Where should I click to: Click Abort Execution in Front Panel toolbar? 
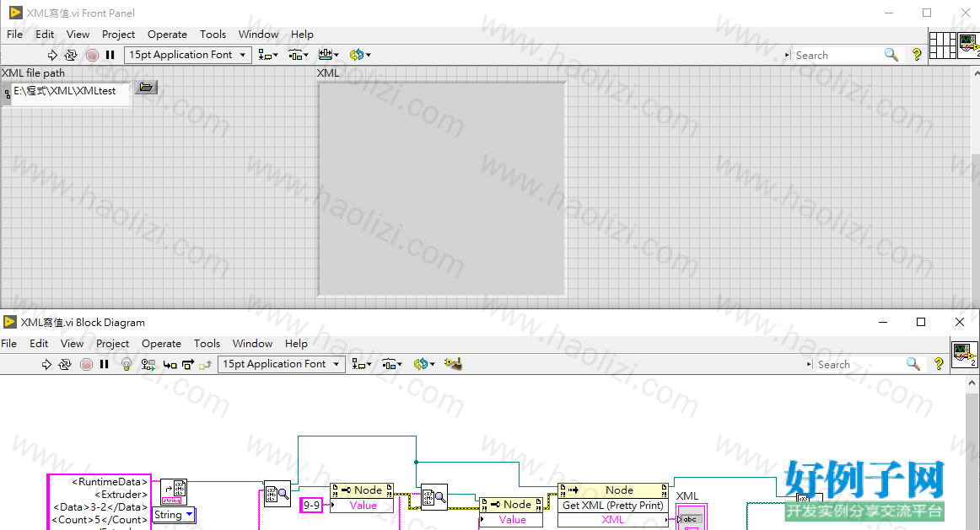[92, 55]
